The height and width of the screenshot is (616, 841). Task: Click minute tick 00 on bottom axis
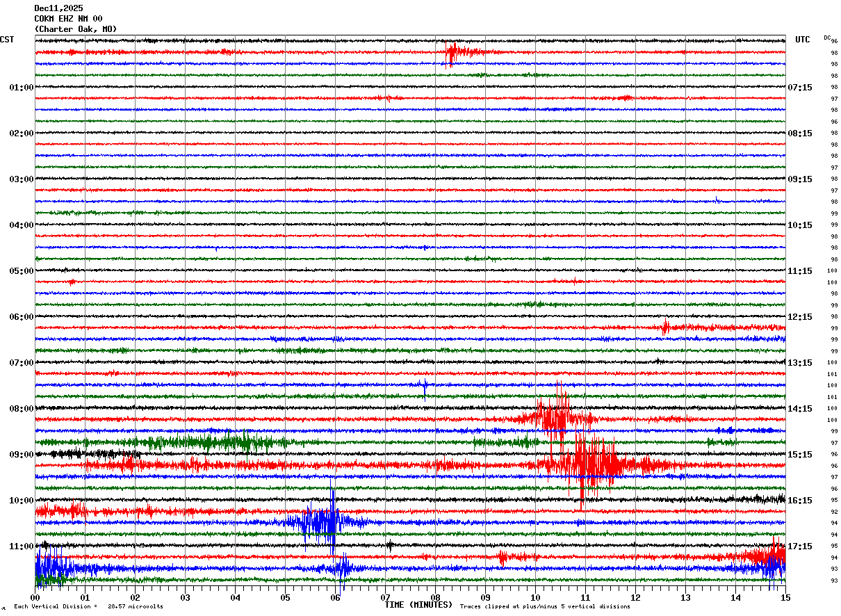click(35, 598)
